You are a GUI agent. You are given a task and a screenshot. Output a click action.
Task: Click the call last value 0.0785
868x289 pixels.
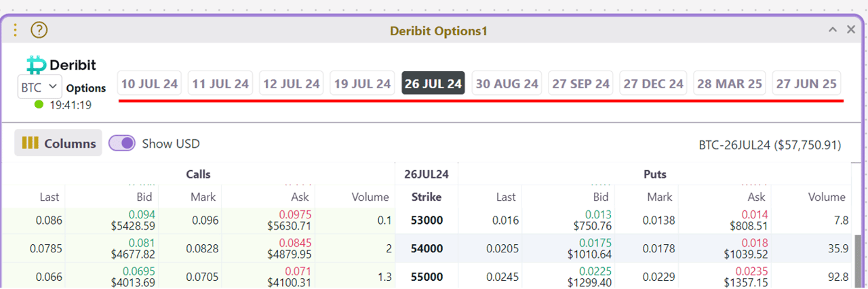pos(45,249)
